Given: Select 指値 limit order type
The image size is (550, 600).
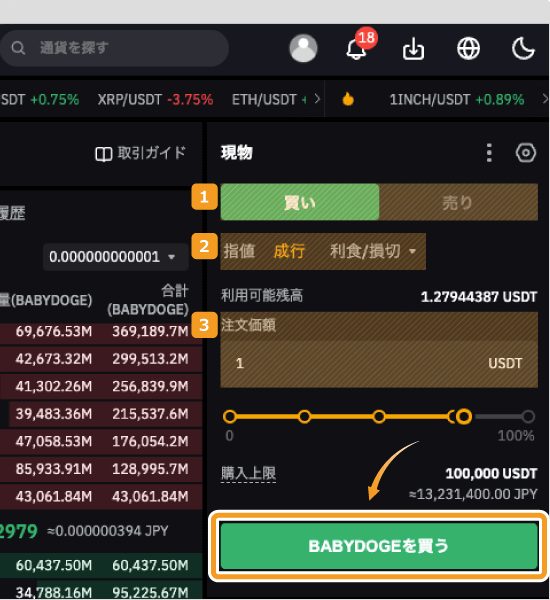Looking at the screenshot, I should click(239, 251).
